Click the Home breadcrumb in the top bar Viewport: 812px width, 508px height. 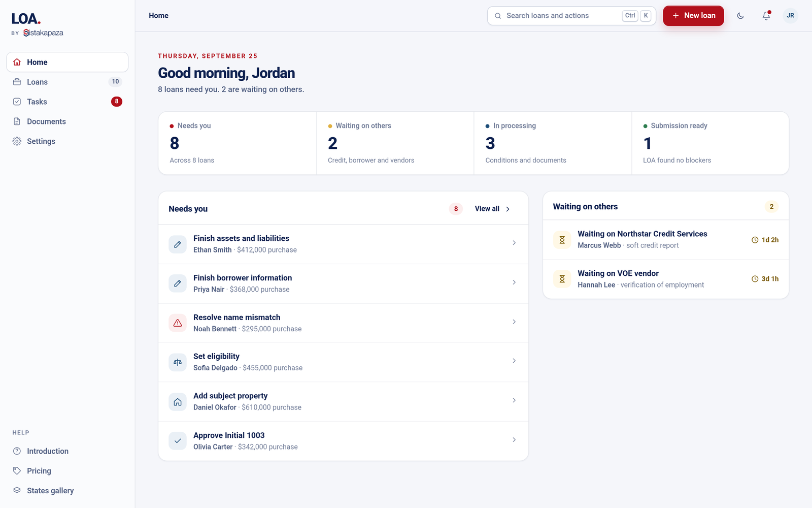158,16
